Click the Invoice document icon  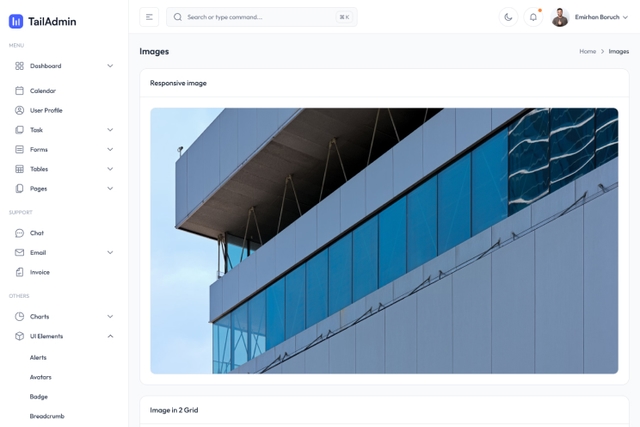pos(19,272)
